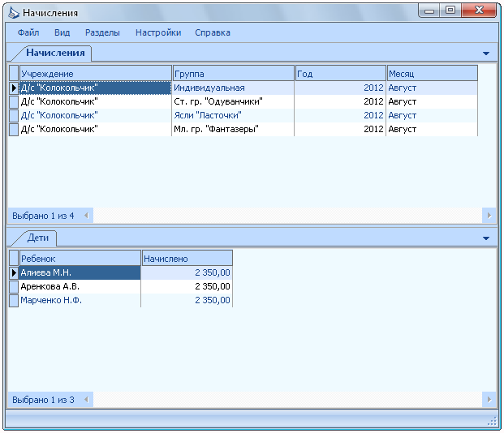
Task: Click select-all corner cell of Начисления grid
Action: pyautogui.click(x=14, y=74)
